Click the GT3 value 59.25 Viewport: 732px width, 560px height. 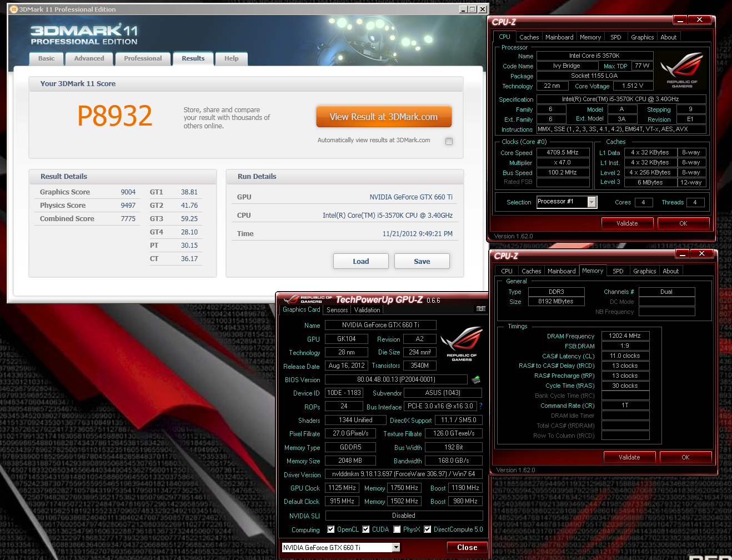pos(189,218)
